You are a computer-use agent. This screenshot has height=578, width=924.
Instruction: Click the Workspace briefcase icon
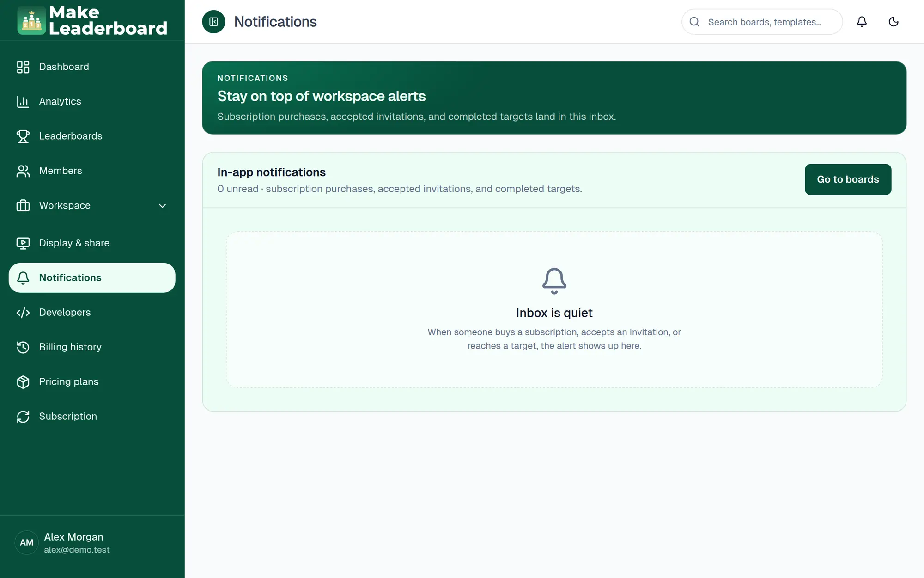pyautogui.click(x=23, y=206)
